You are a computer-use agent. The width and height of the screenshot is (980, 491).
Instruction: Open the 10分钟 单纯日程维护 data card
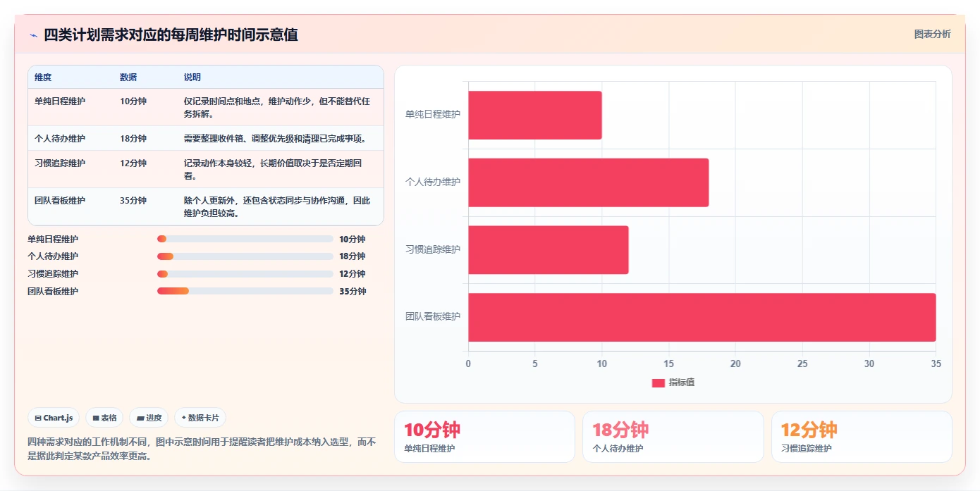pos(485,437)
